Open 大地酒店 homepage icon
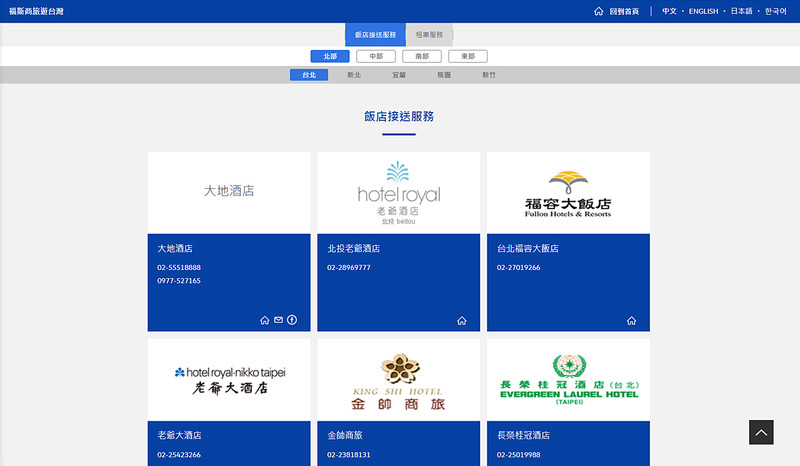800x466 pixels. (x=264, y=320)
